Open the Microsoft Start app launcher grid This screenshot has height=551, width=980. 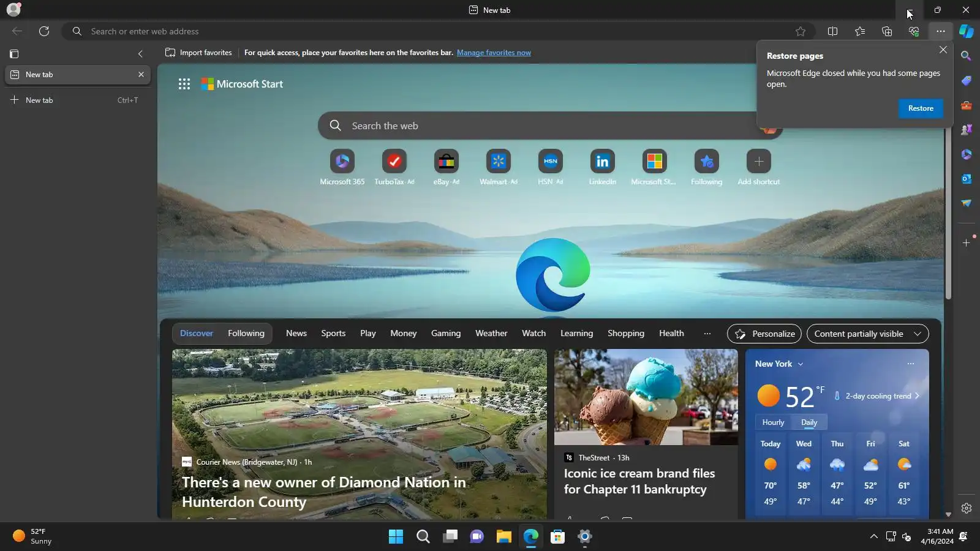click(184, 84)
